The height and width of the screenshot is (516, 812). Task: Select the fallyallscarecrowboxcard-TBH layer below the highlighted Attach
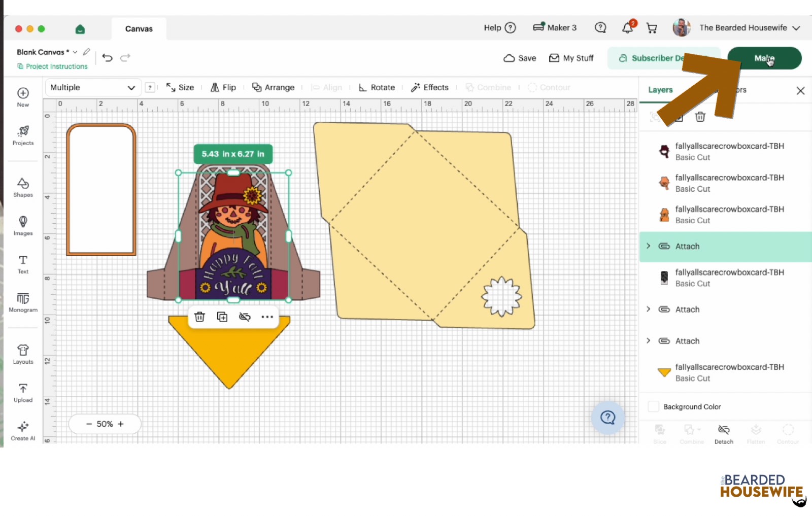[x=725, y=278]
